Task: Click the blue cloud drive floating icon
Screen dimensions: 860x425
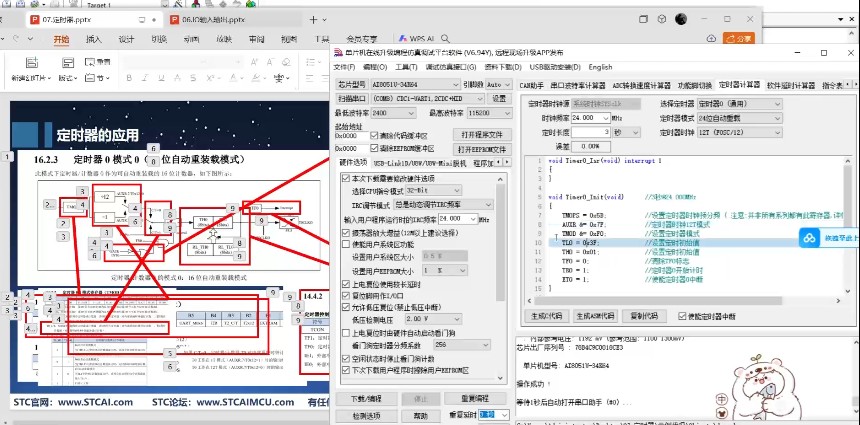Action: 811,239
